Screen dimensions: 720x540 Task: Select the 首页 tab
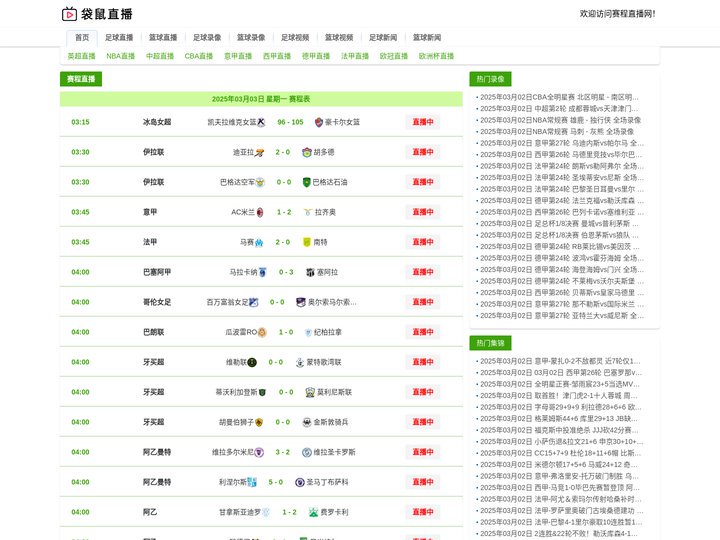(82, 38)
